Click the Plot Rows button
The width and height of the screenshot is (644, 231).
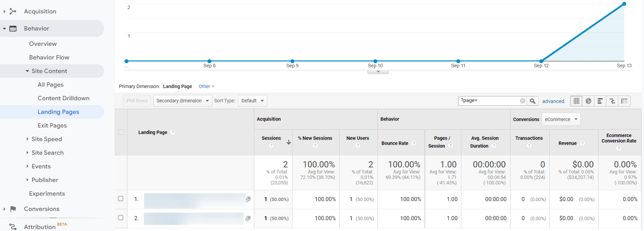(x=137, y=101)
